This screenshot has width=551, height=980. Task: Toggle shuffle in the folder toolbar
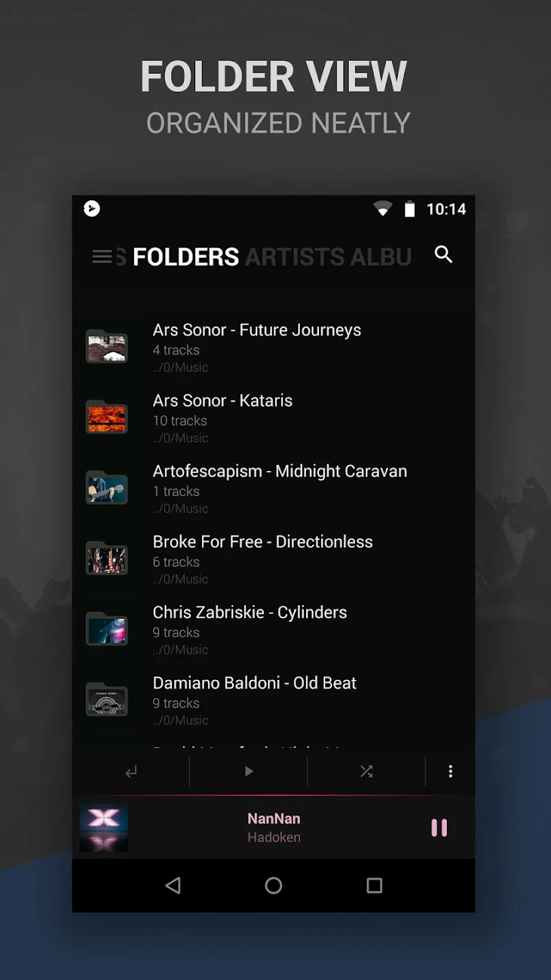pos(367,771)
